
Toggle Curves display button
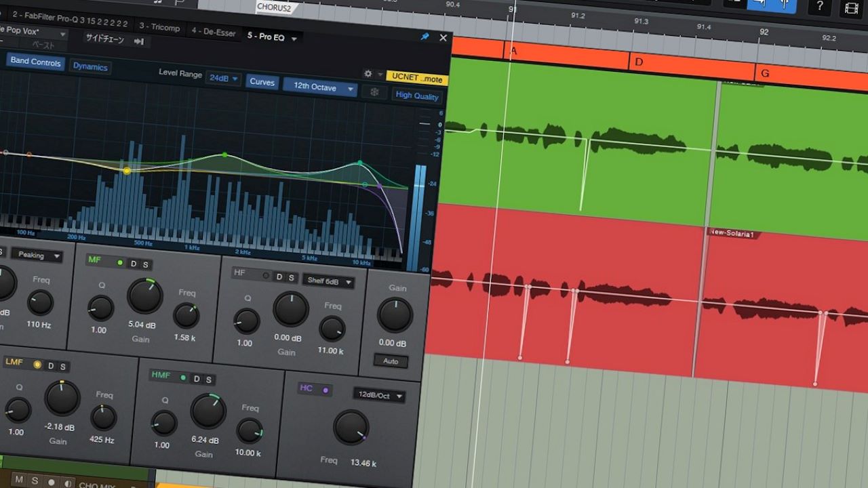pyautogui.click(x=262, y=82)
